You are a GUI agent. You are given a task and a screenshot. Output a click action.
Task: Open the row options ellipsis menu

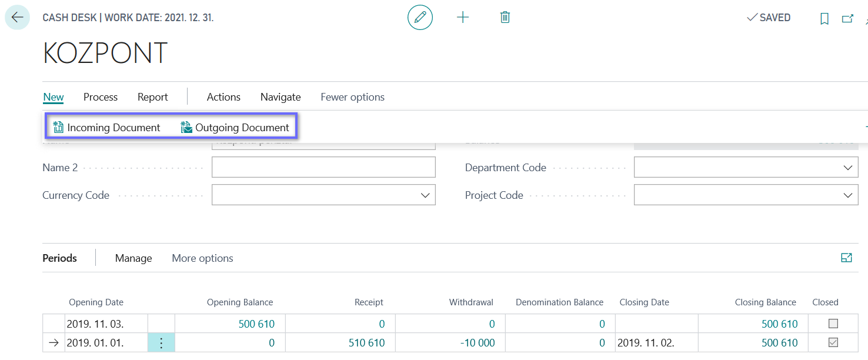(x=161, y=342)
